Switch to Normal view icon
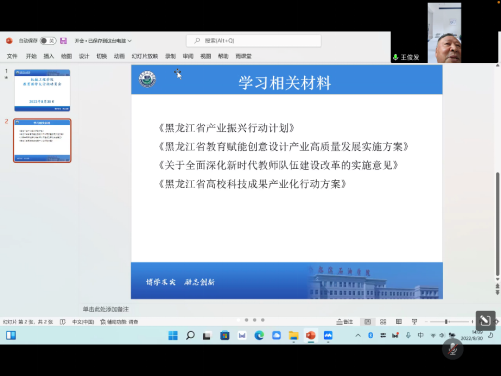Screen dimensions: 501x376 (367, 322)
